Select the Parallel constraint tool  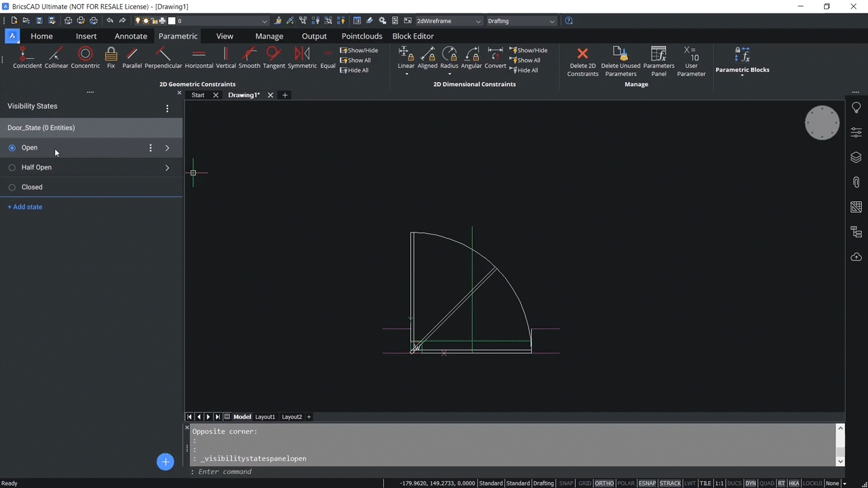132,58
